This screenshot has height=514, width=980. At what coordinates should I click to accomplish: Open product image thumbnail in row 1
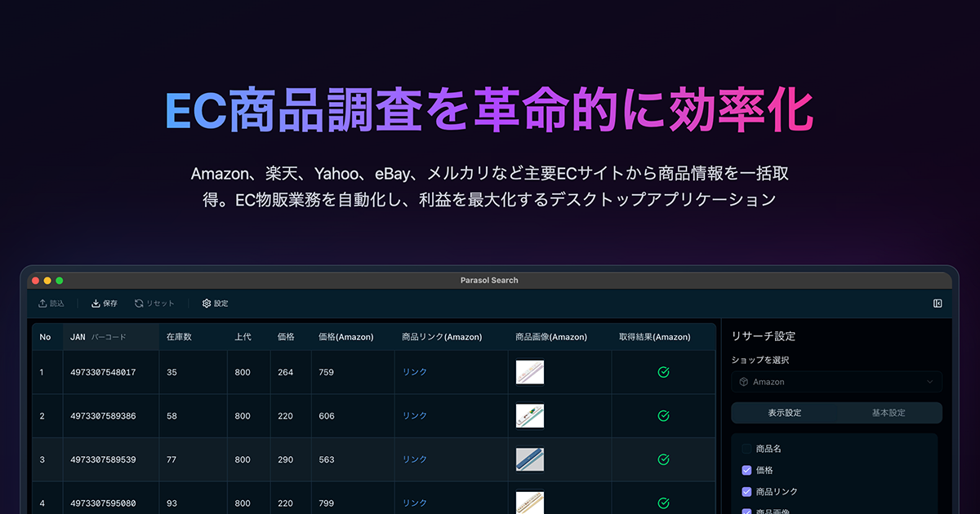[530, 372]
